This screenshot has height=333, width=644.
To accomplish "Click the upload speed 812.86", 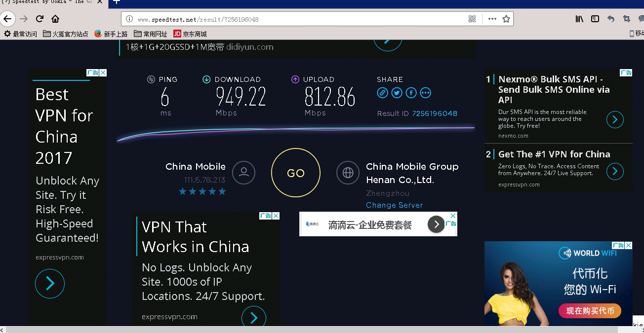I will coord(330,97).
